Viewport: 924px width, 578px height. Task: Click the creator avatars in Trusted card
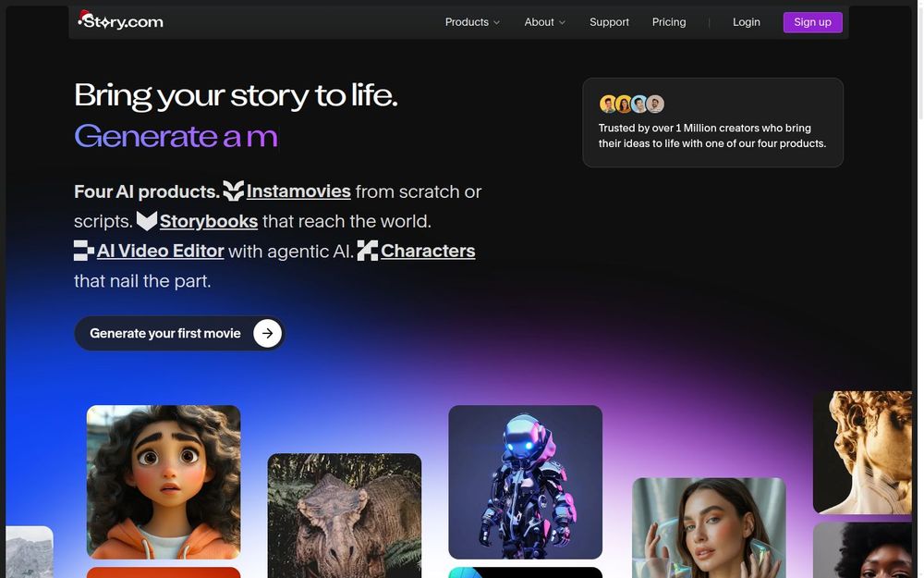click(x=632, y=104)
